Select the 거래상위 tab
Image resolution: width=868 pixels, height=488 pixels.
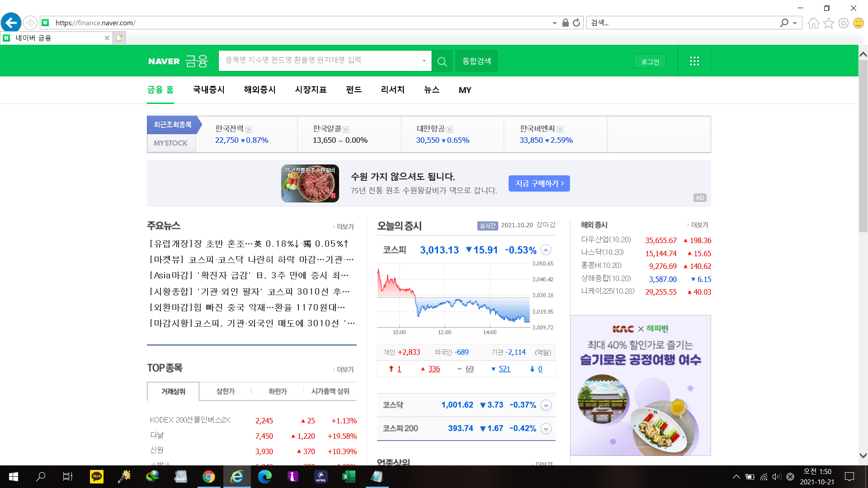pyautogui.click(x=173, y=391)
